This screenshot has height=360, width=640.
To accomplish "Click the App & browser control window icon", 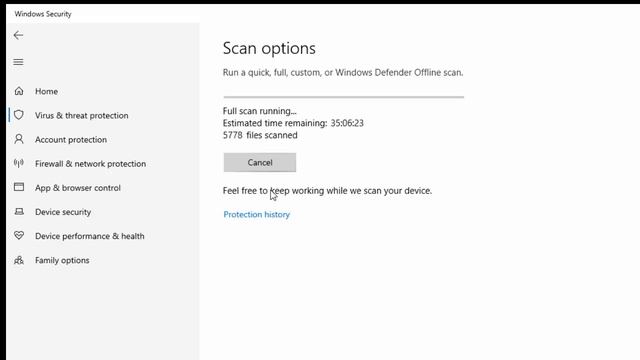I will click(19, 187).
